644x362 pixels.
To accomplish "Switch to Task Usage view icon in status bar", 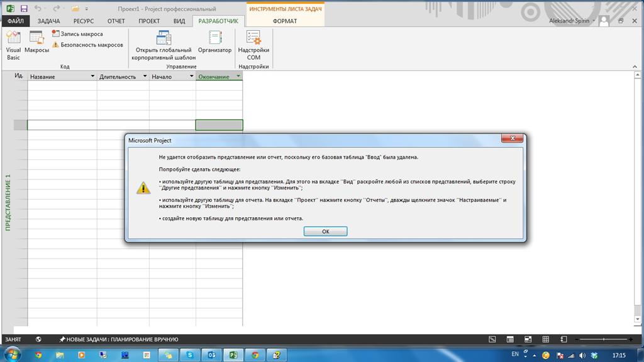I will (x=510, y=339).
